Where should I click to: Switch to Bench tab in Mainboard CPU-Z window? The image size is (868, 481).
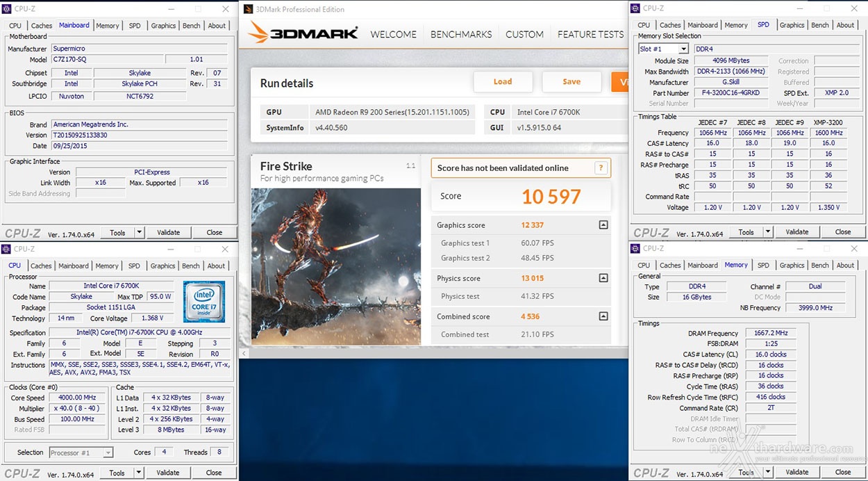tap(191, 26)
